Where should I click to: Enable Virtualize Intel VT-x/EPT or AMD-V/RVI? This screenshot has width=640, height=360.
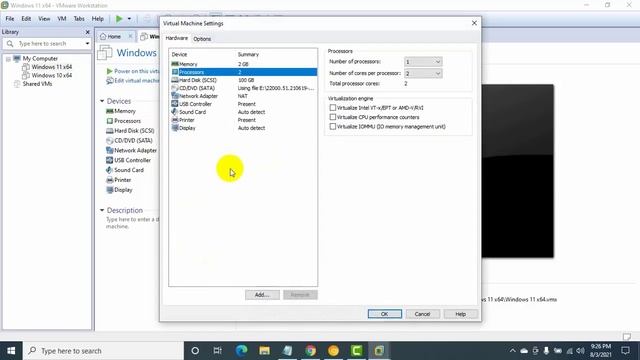point(333,108)
